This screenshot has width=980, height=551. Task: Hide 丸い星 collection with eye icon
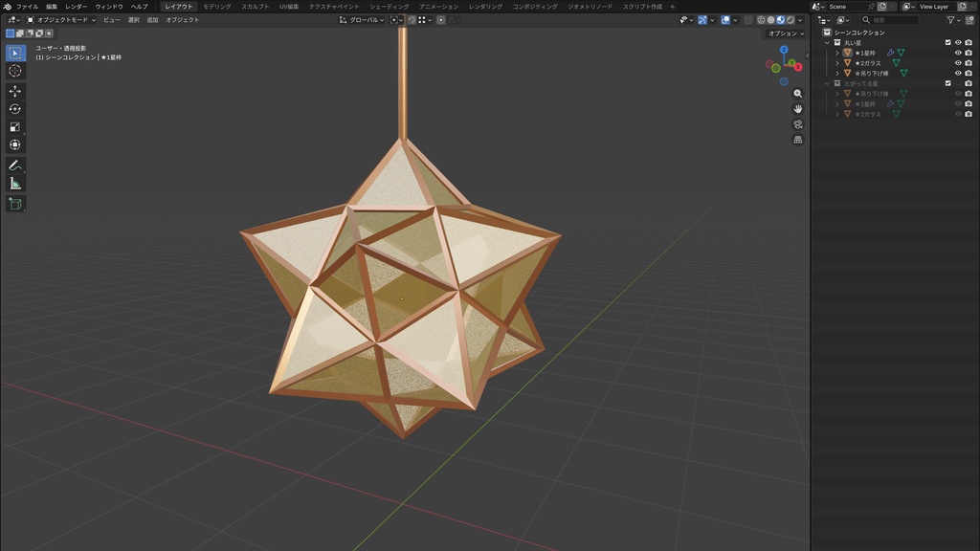click(958, 42)
